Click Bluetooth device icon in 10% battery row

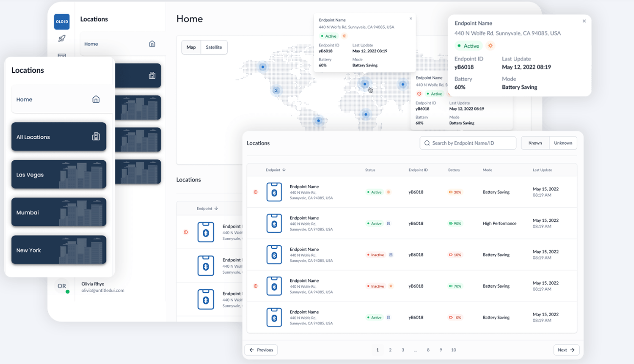click(x=274, y=255)
